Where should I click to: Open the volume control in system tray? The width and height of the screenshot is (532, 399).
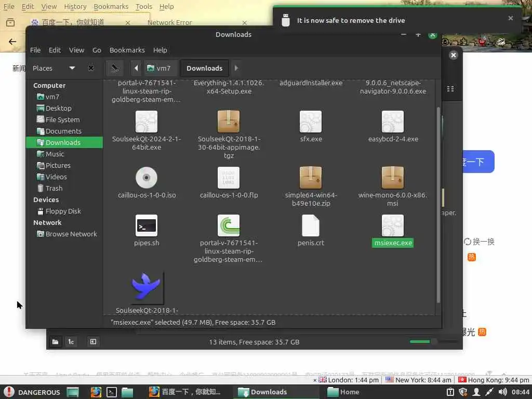click(502, 392)
